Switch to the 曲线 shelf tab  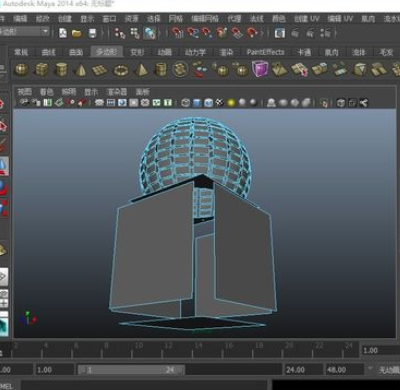[48, 52]
